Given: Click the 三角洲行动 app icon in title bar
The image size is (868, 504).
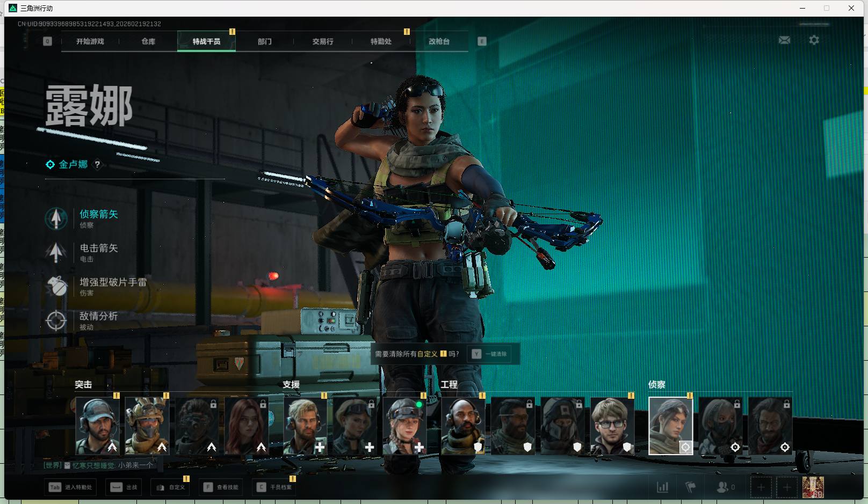Looking at the screenshot, I should pyautogui.click(x=13, y=8).
